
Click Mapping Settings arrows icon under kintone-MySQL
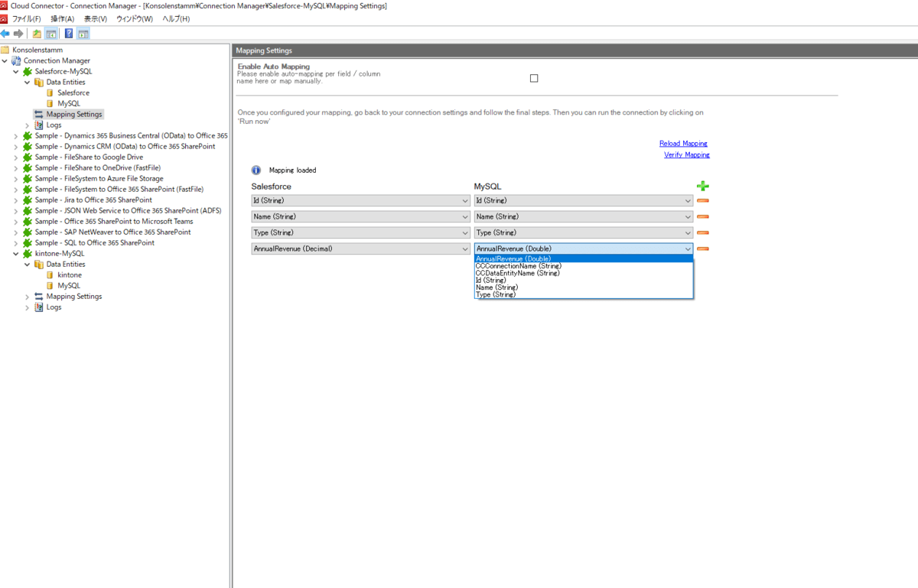(x=39, y=296)
